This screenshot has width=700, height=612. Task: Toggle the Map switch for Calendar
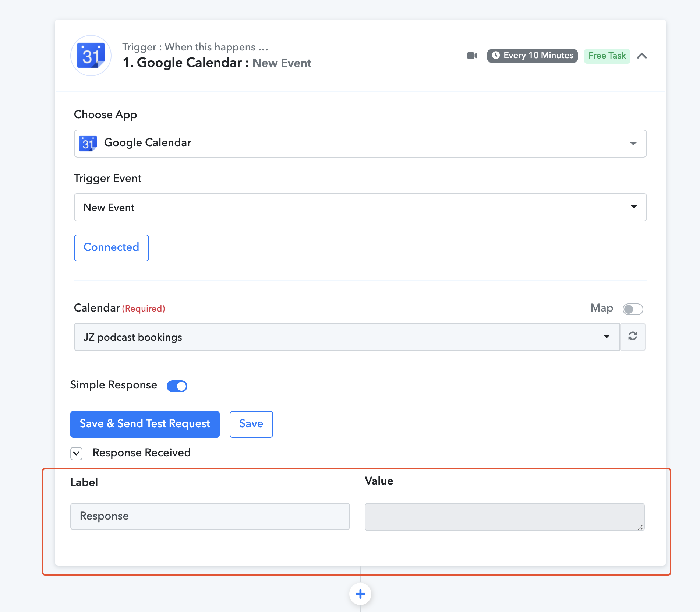pos(633,309)
